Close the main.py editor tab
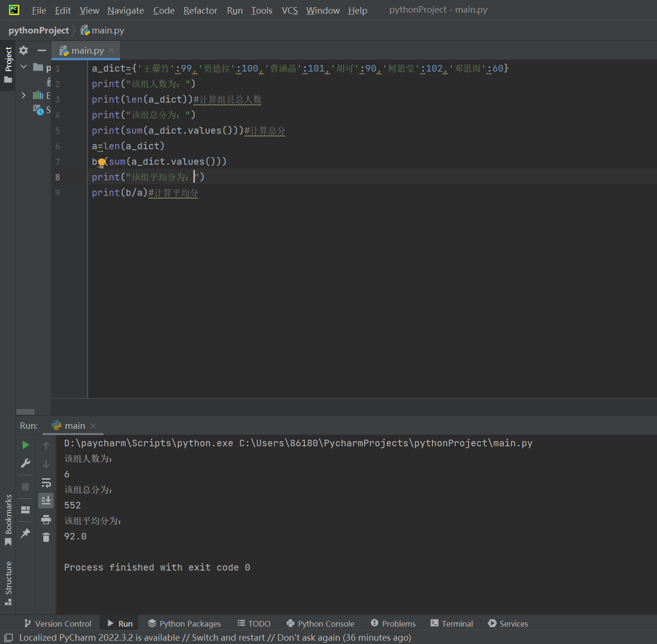 (x=112, y=50)
